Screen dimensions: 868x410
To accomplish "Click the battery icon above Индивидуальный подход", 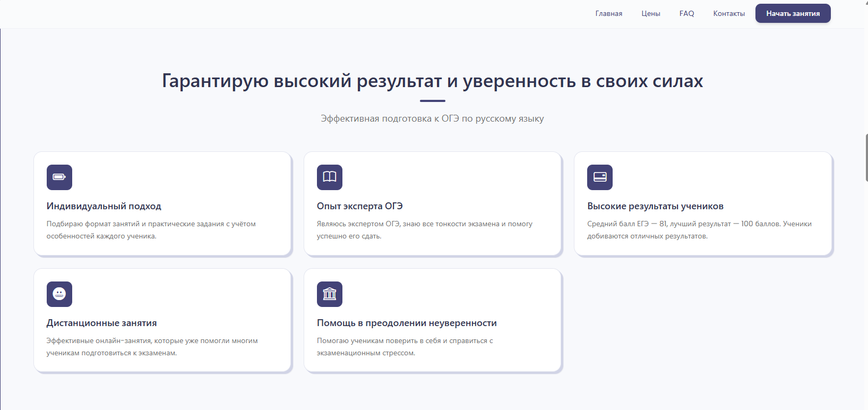I will pyautogui.click(x=59, y=177).
